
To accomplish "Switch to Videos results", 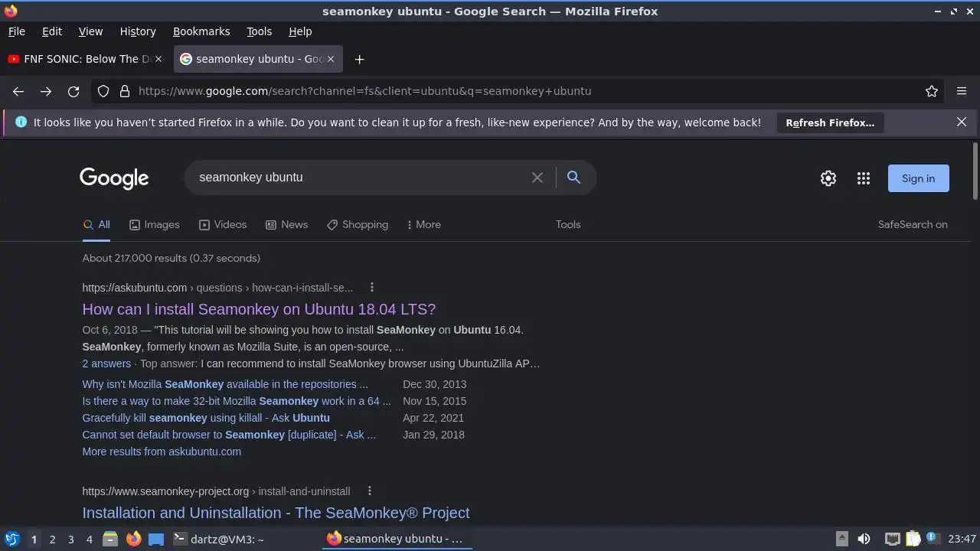I will 223,224.
